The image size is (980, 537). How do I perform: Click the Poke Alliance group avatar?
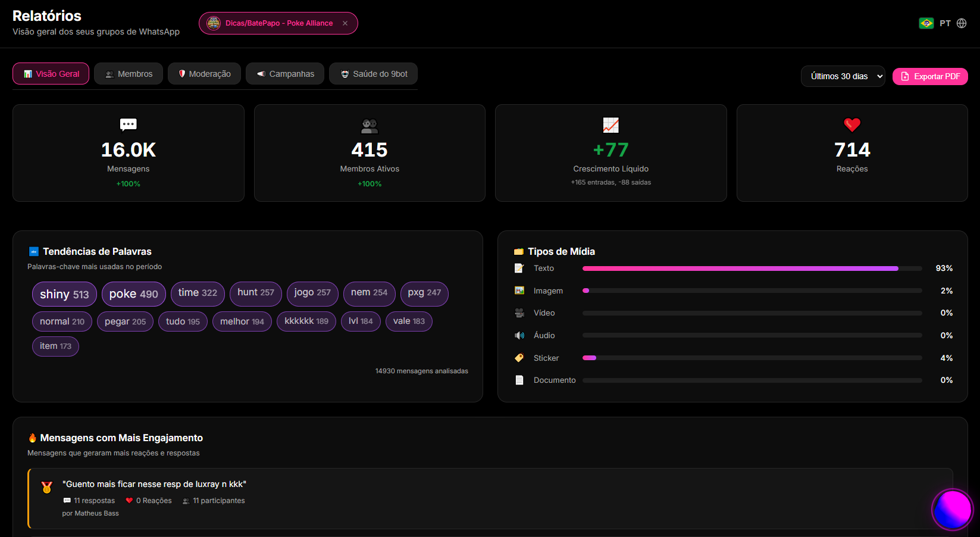tap(214, 23)
